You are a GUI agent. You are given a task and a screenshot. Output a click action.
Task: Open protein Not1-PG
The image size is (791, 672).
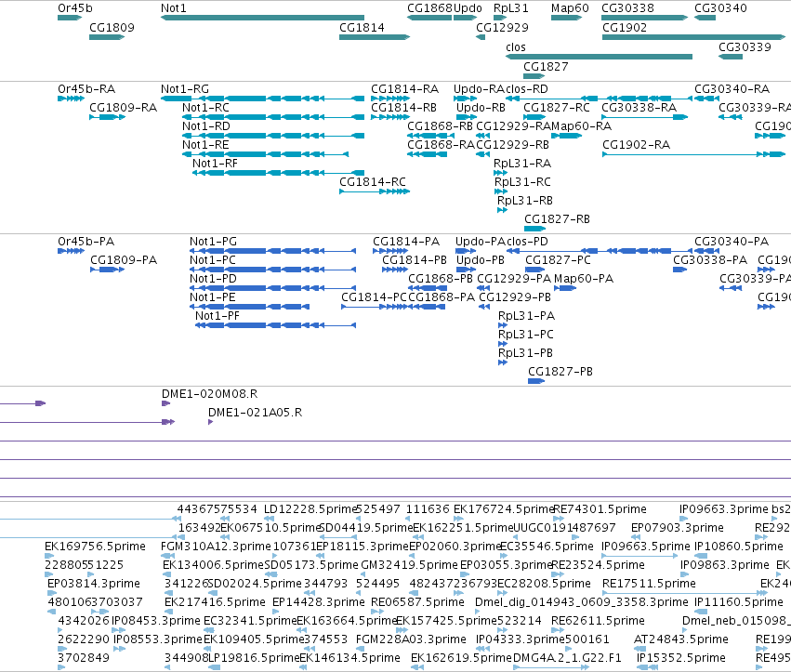click(214, 241)
